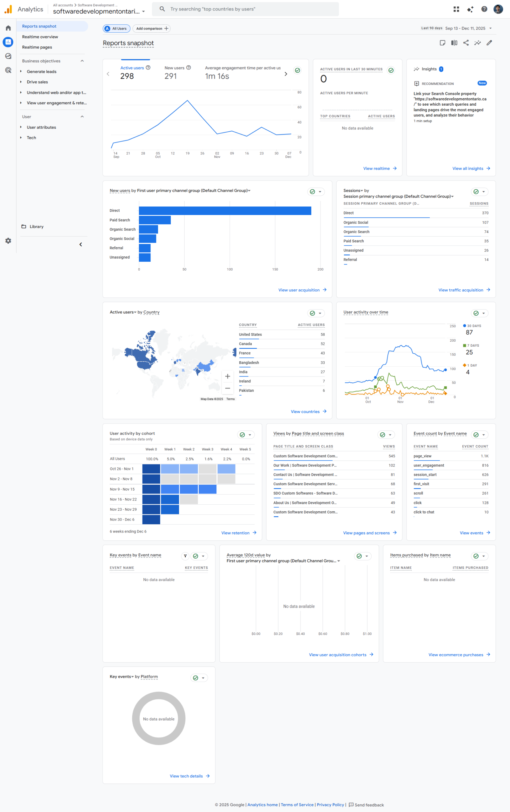Image resolution: width=510 pixels, height=812 pixels.
Task: Open the Advertising section in left rail
Action: (8, 70)
